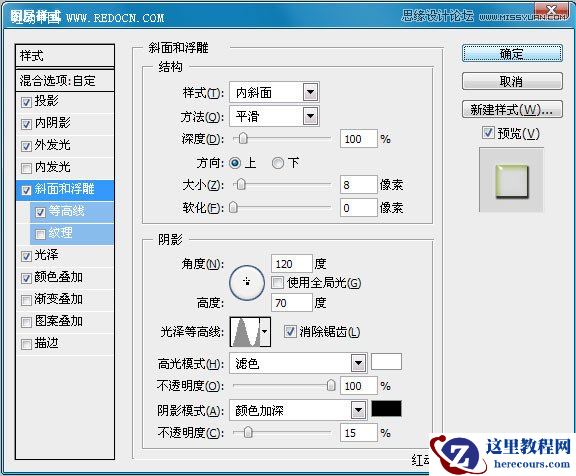
Task: Click the 大小 value field 8
Action: [x=359, y=185]
